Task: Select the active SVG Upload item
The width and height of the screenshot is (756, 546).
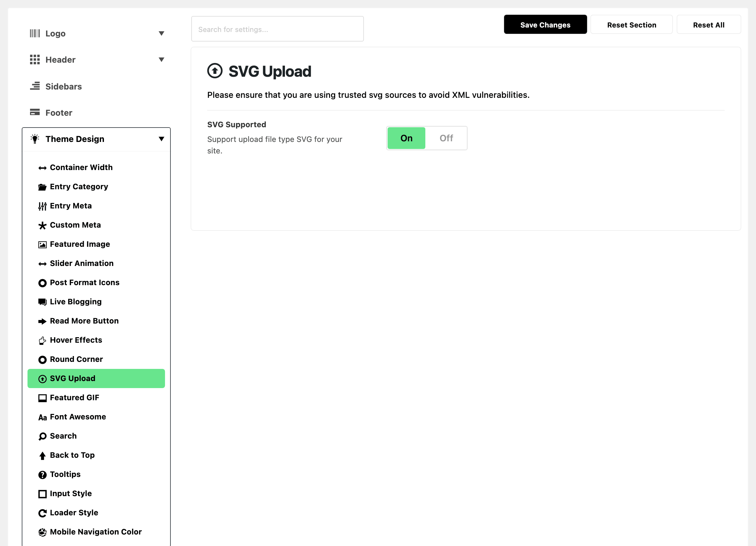Action: point(96,378)
